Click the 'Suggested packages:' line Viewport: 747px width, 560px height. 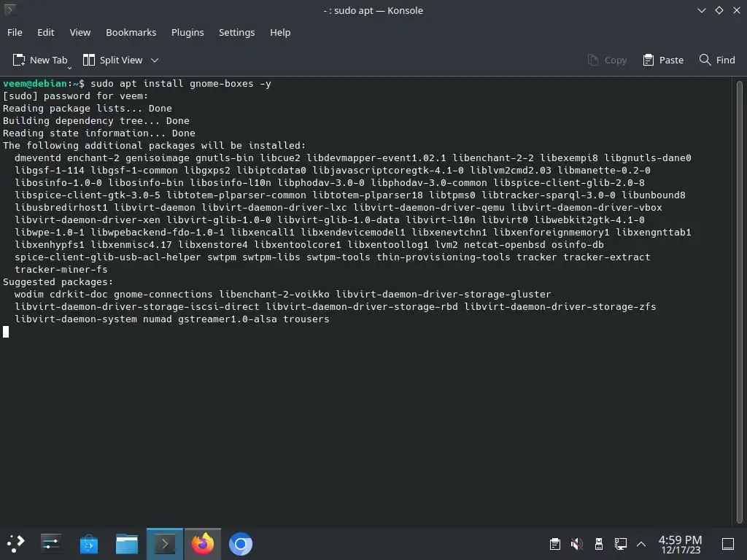pos(58,282)
